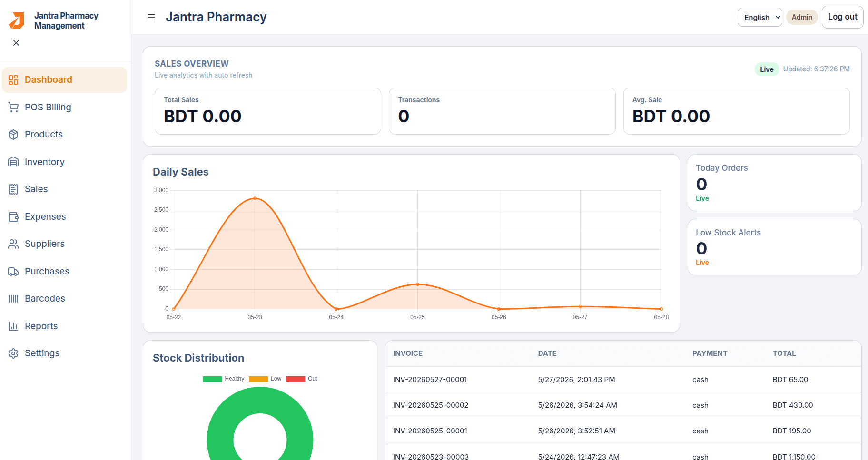Click the Suppliers people icon
Image resolution: width=868 pixels, height=460 pixels.
pyautogui.click(x=13, y=244)
